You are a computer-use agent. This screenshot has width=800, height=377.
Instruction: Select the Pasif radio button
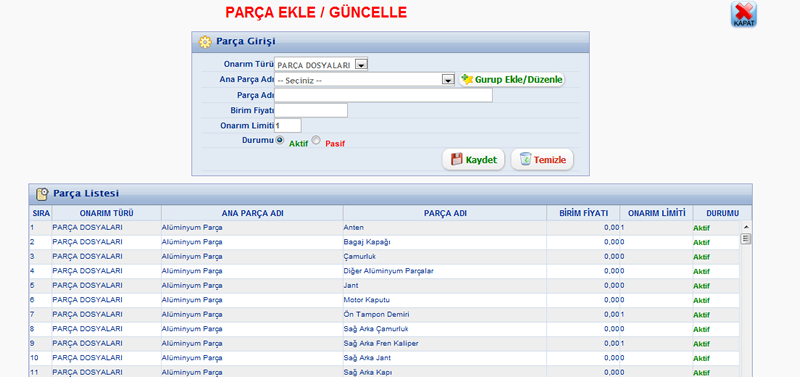(x=316, y=140)
